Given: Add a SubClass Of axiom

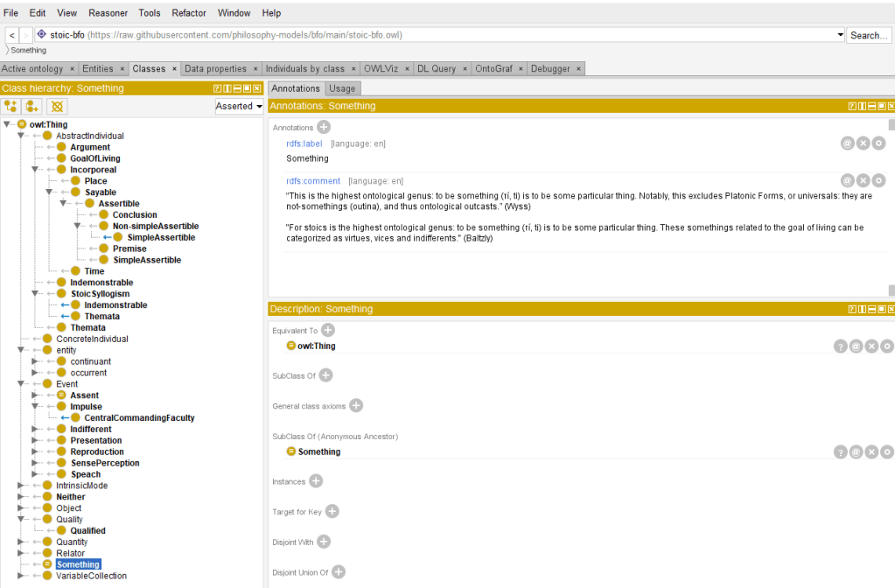Looking at the screenshot, I should pos(325,375).
